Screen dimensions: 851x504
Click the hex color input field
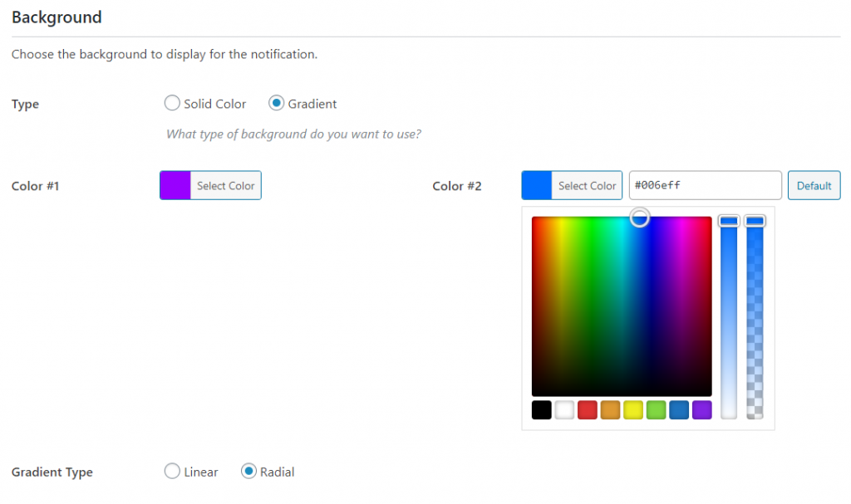coord(705,186)
